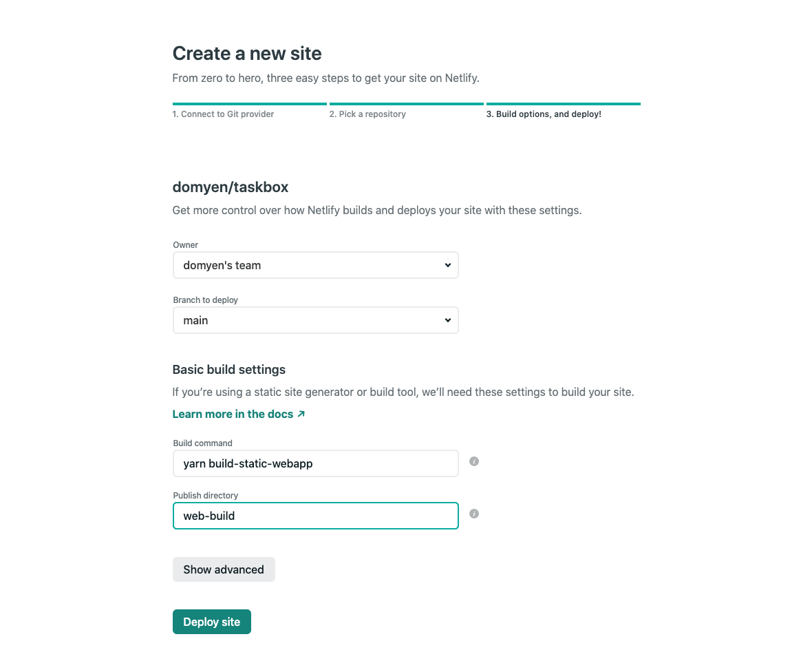812x672 pixels.
Task: Switch to step 1, Connect to Git provider
Action: coord(224,114)
